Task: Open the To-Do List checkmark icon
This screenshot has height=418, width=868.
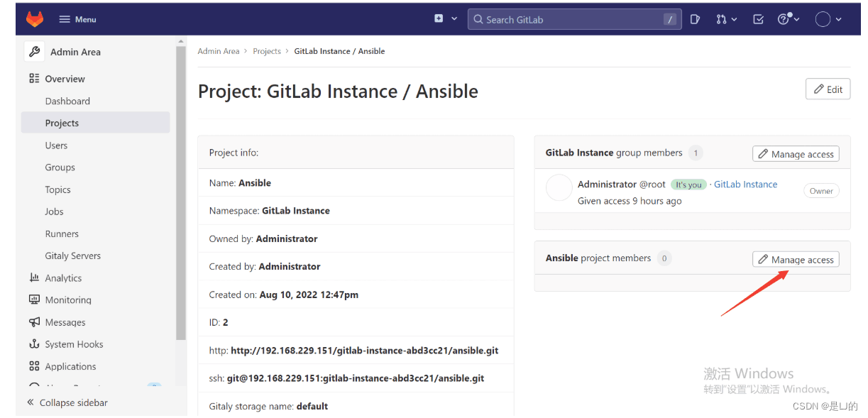Action: pos(758,19)
